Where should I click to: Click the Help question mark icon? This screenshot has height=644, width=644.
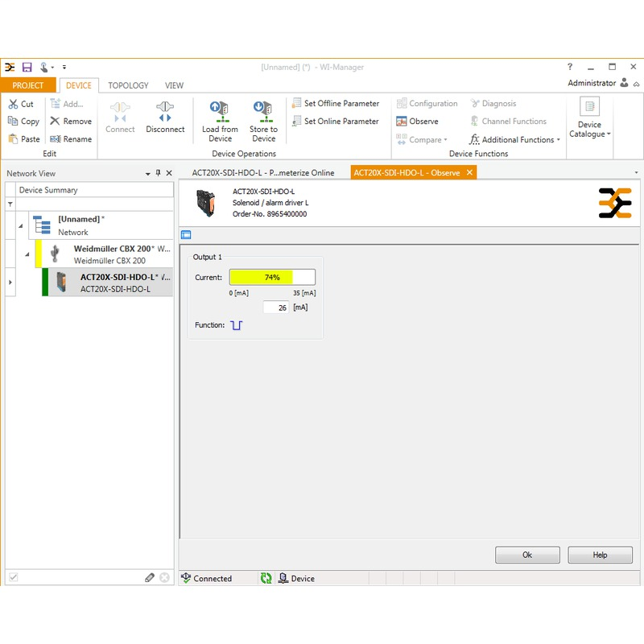click(x=570, y=67)
